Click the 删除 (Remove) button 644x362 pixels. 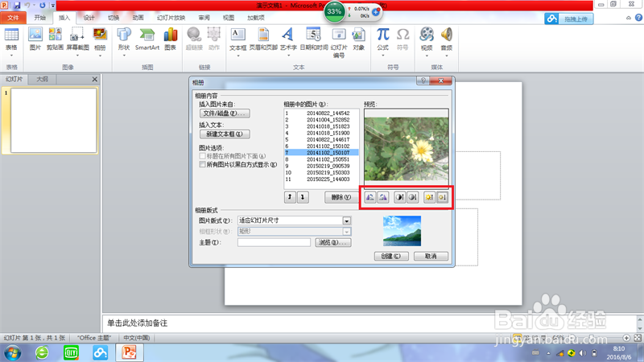coord(341,197)
